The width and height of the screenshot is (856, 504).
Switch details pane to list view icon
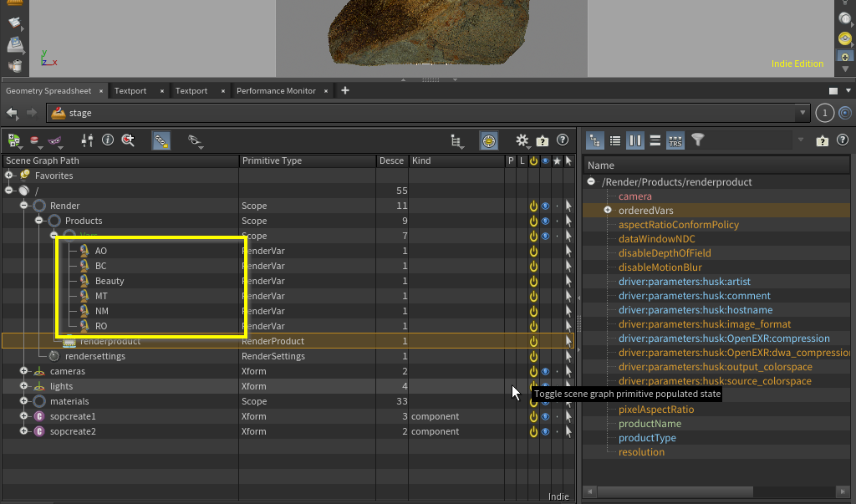tap(614, 141)
